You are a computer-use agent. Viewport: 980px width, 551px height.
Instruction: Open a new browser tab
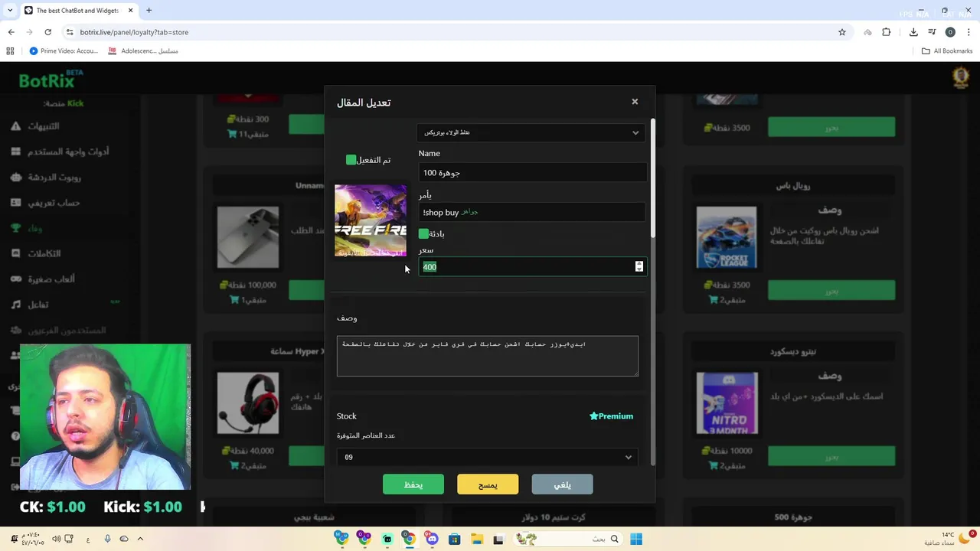[149, 11]
